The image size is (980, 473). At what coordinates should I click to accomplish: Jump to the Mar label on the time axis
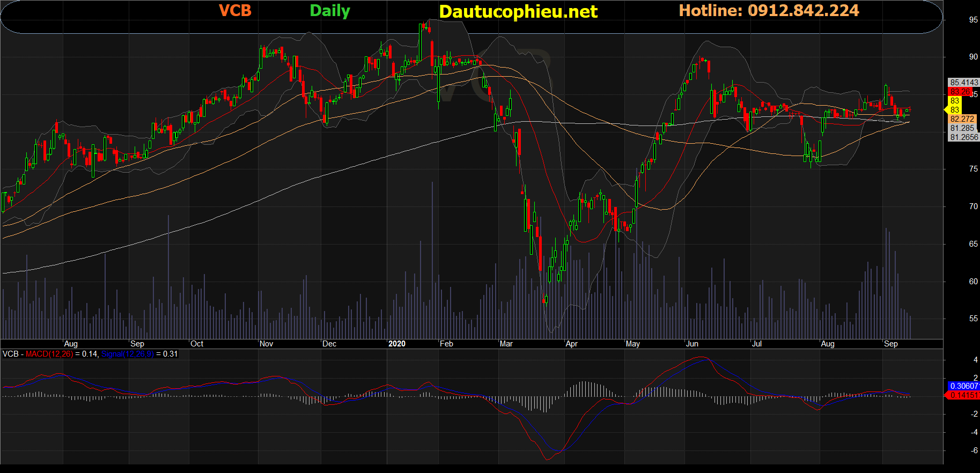(x=506, y=344)
